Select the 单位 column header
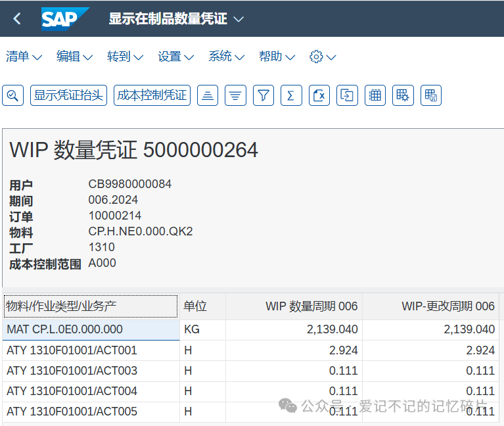504x426 pixels. pos(202,306)
